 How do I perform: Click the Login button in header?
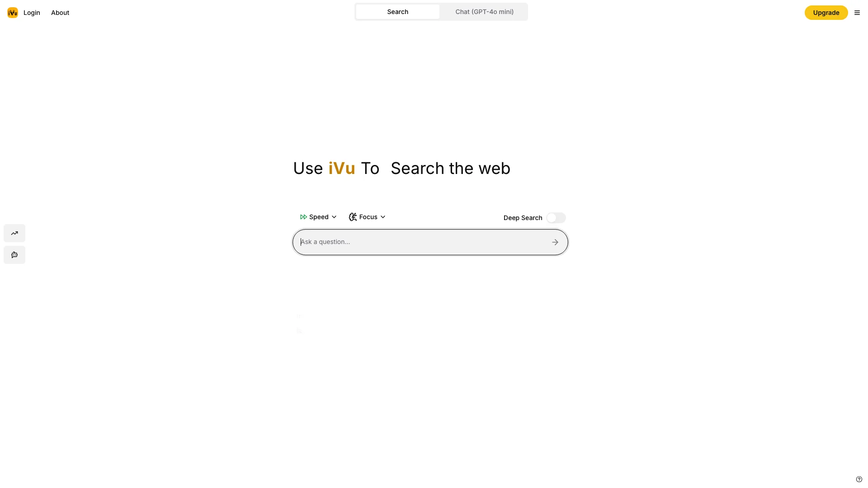[32, 13]
